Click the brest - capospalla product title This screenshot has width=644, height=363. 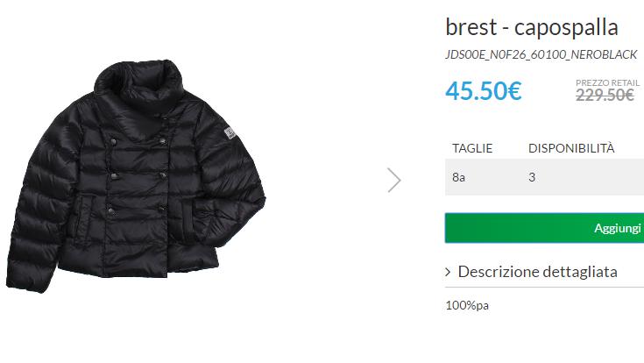click(532, 27)
